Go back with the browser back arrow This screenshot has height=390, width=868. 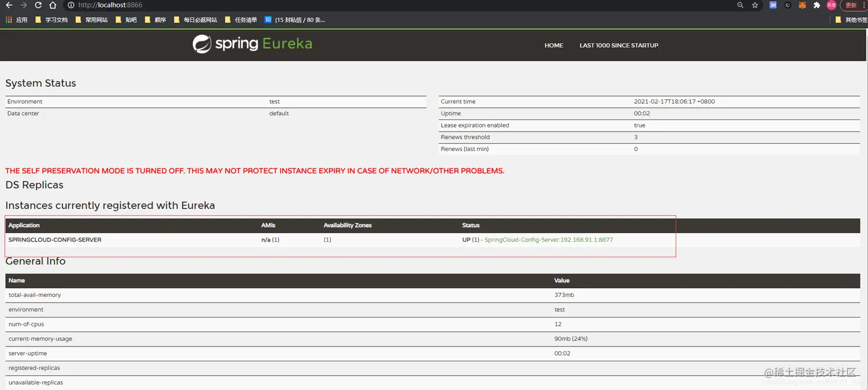tap(9, 5)
